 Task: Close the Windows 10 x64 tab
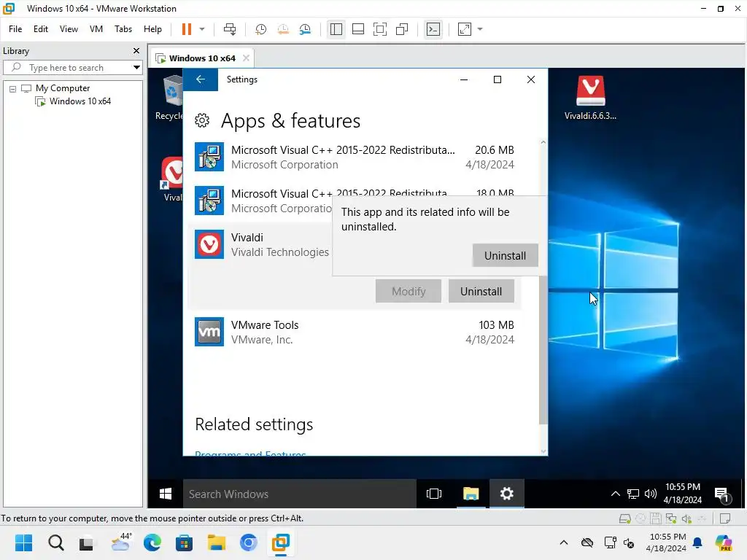[x=246, y=58]
